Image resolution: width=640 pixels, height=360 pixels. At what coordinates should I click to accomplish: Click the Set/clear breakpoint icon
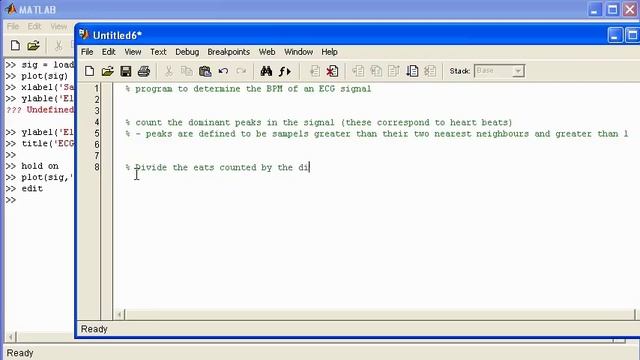[315, 71]
